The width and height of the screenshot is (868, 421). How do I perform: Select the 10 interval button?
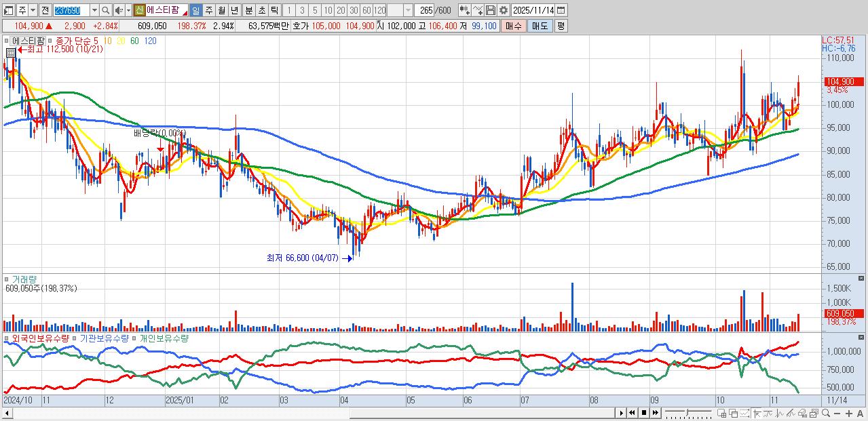pos(328,10)
